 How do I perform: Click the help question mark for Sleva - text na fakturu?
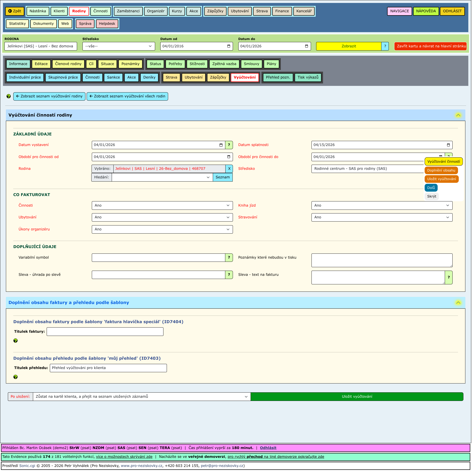pyautogui.click(x=449, y=278)
